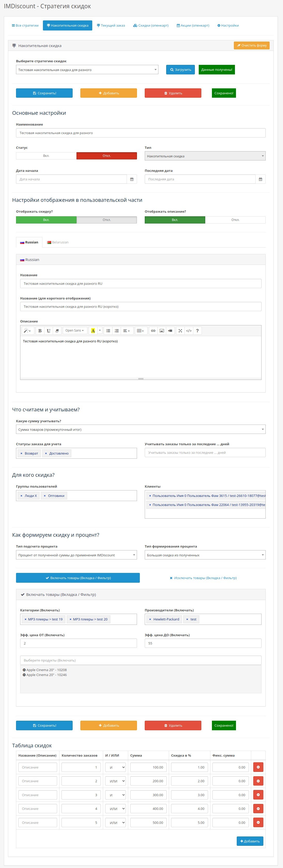Insert a picture into the description
Screen dimensions: 283x868
162,331
